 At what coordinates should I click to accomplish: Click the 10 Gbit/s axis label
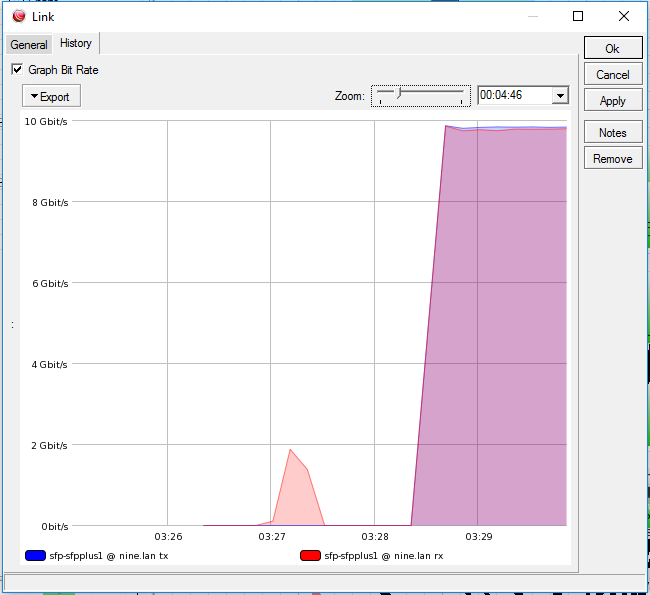(x=46, y=121)
